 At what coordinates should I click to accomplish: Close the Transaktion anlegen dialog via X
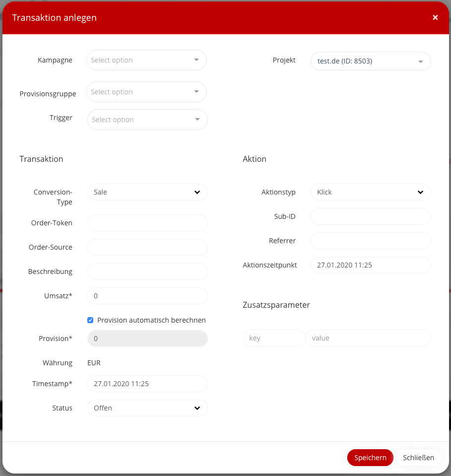coord(435,17)
